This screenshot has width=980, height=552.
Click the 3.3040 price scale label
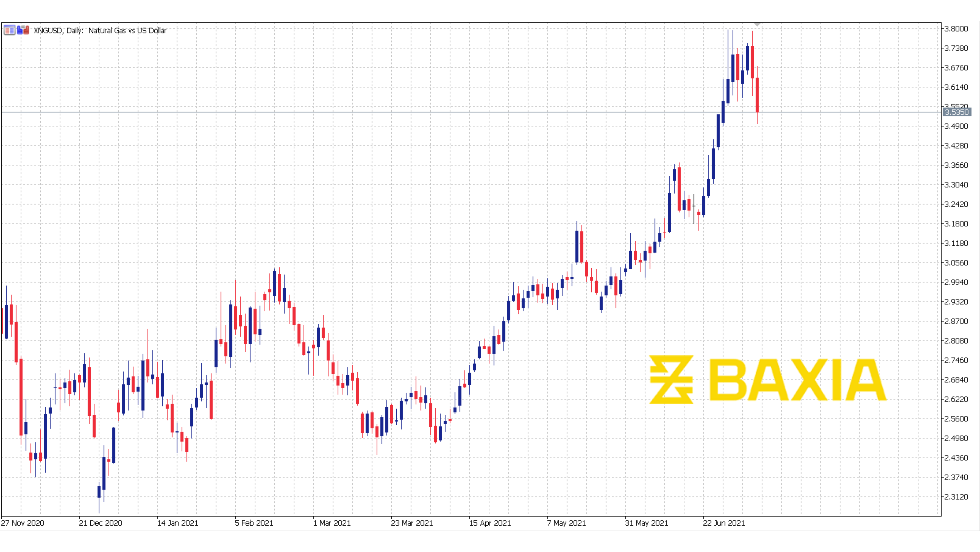(956, 185)
